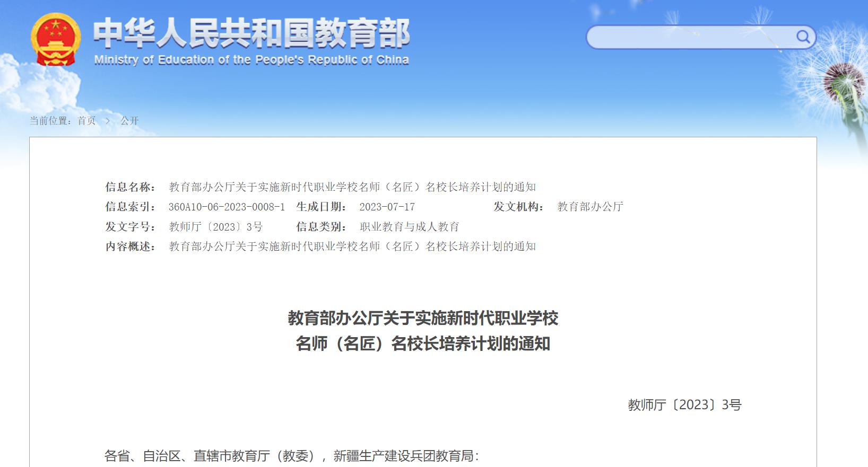Image resolution: width=868 pixels, height=467 pixels.
Task: Click the summary text beside 内容概述
Action: 352,246
